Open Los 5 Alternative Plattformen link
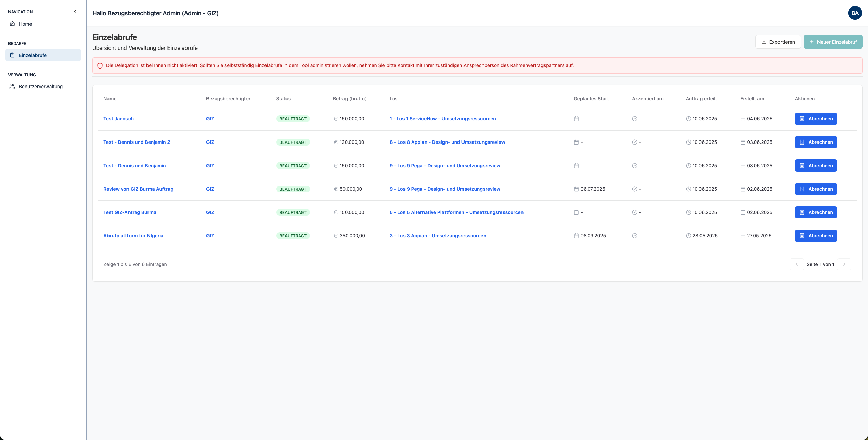This screenshot has height=440, width=868. tap(456, 212)
